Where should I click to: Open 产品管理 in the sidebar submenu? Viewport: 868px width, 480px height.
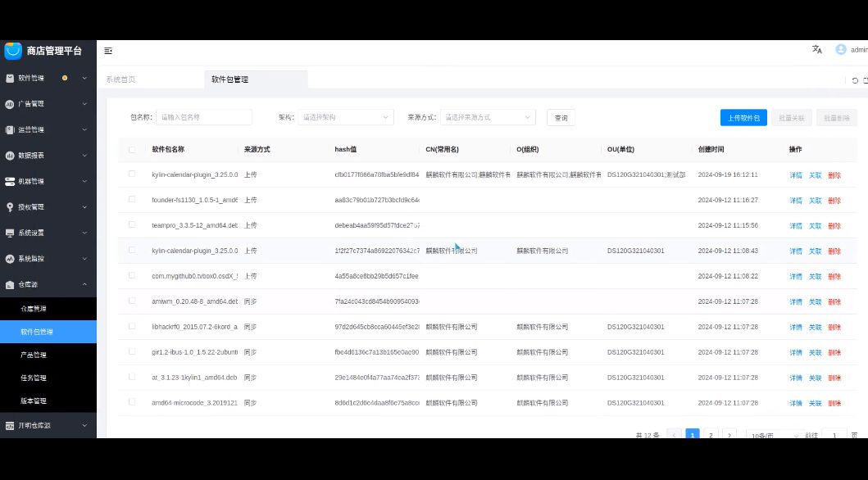tap(34, 355)
